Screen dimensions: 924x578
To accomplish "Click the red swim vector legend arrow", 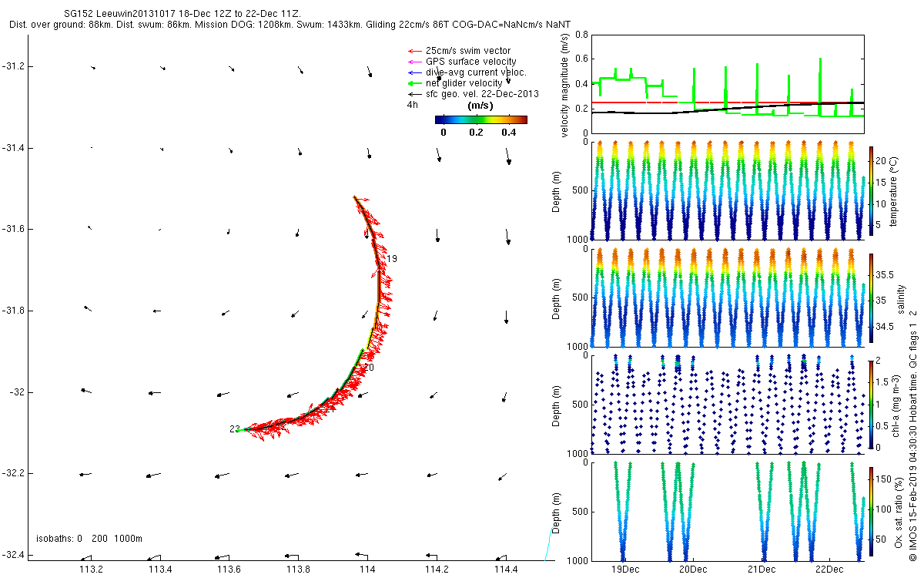I will point(415,51).
